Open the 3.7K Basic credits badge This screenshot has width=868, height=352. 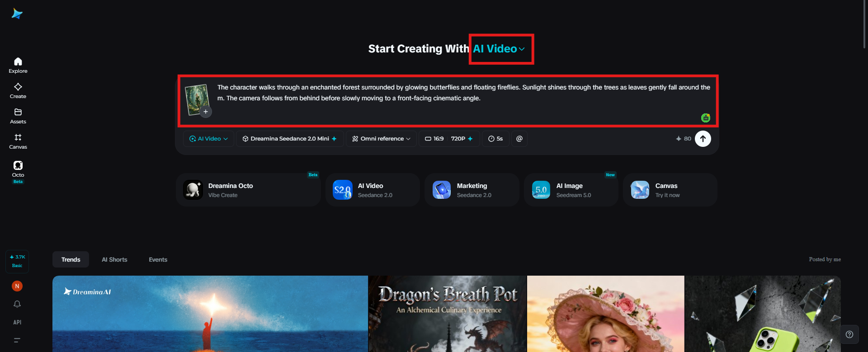17,261
